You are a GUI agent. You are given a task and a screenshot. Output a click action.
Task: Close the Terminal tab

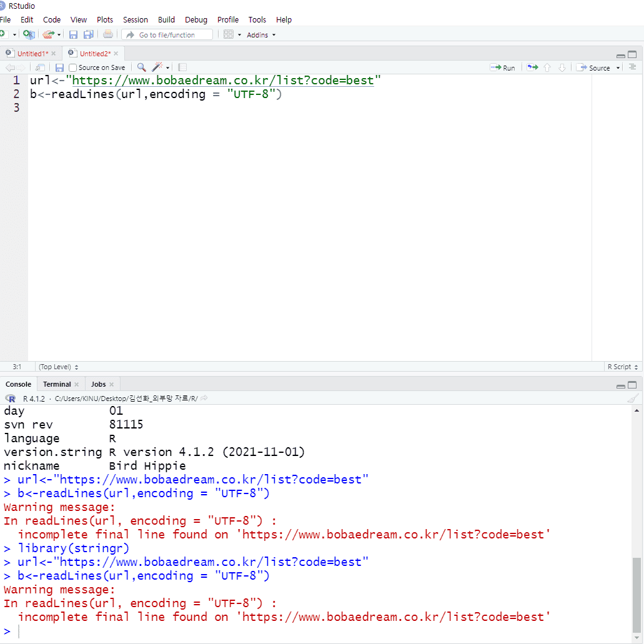click(76, 384)
